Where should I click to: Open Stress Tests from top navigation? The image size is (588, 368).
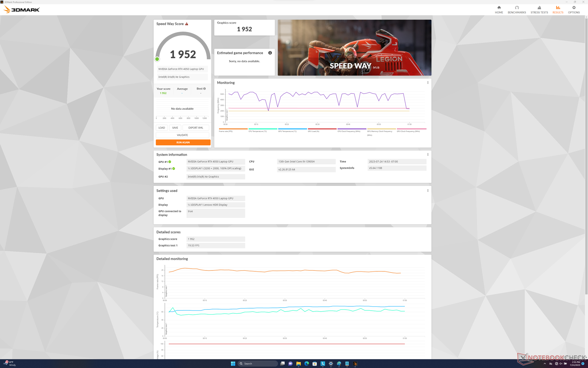point(539,10)
